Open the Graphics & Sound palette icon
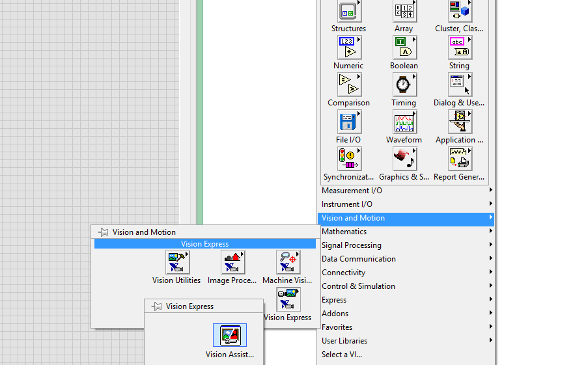 [x=404, y=159]
